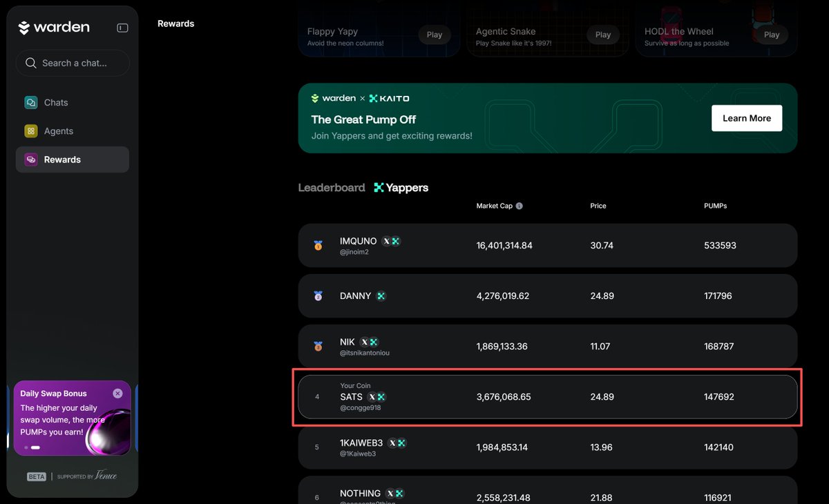The width and height of the screenshot is (829, 504).
Task: Click the purple Rewards icon
Action: [31, 159]
